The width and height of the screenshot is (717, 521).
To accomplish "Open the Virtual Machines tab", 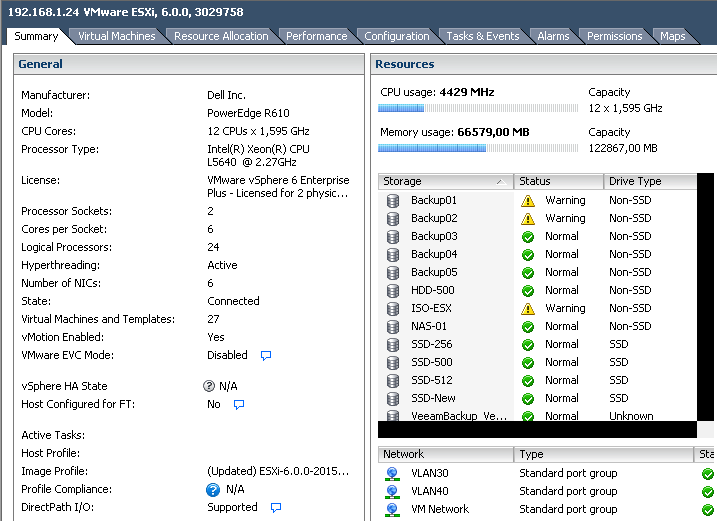I will coord(117,36).
